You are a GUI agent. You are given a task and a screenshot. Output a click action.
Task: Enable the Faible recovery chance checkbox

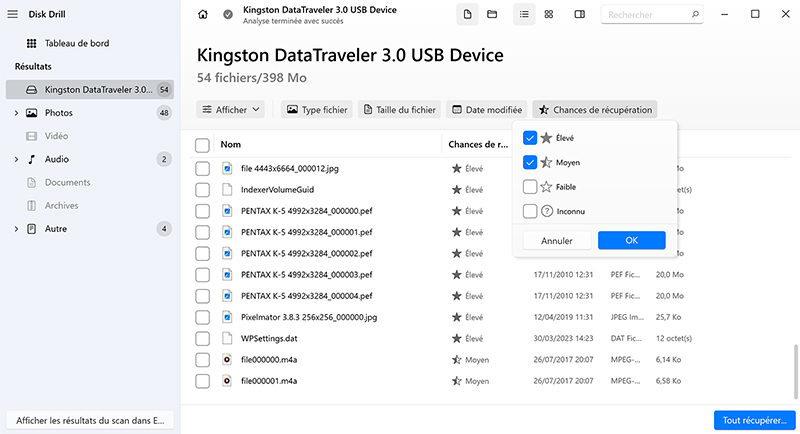[x=530, y=186]
